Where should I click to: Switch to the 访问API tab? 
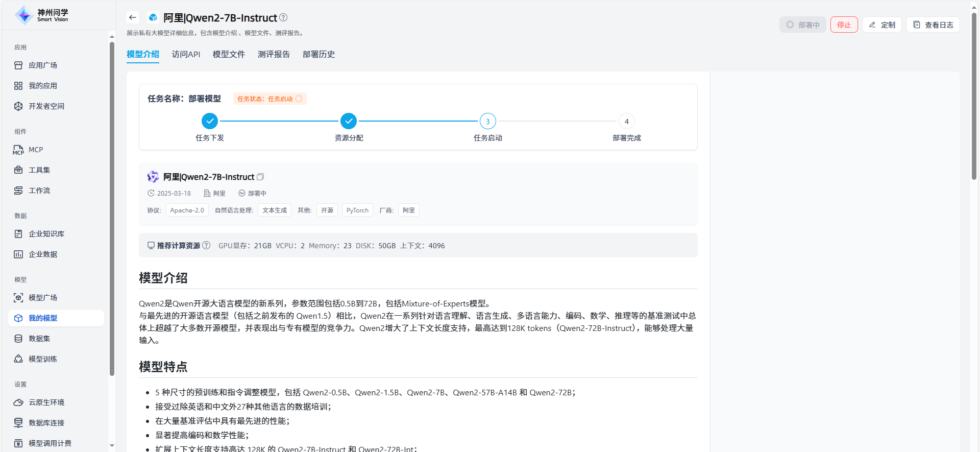[x=186, y=54]
